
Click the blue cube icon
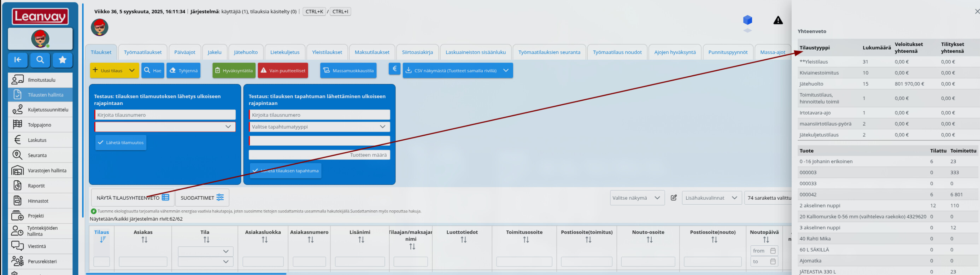747,20
